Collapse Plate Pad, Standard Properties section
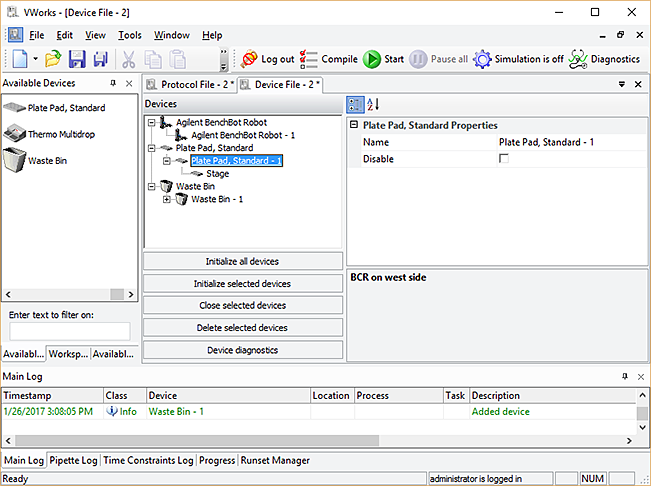 (354, 126)
